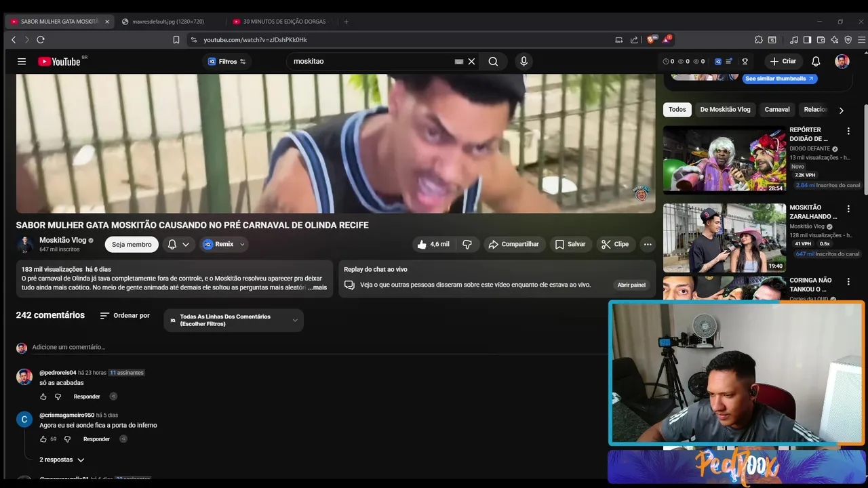This screenshot has height=488, width=868.
Task: Select the Todos chip
Action: tap(677, 109)
